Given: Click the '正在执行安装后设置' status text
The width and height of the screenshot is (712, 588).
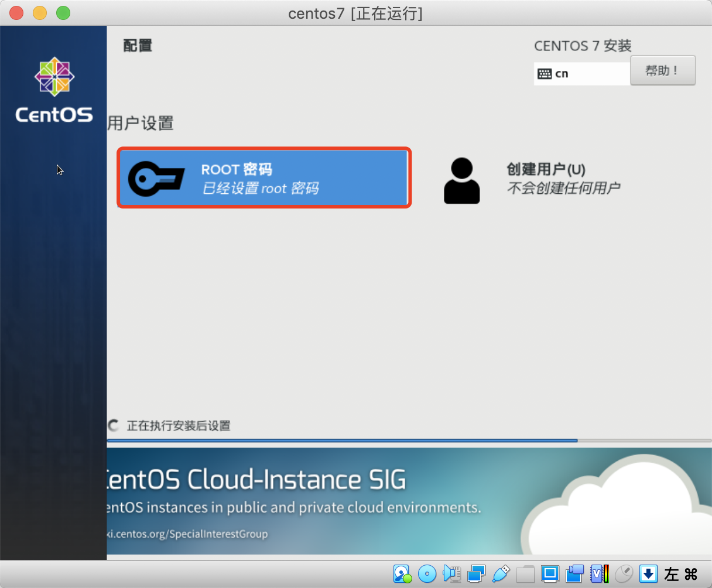Looking at the screenshot, I should pyautogui.click(x=179, y=426).
